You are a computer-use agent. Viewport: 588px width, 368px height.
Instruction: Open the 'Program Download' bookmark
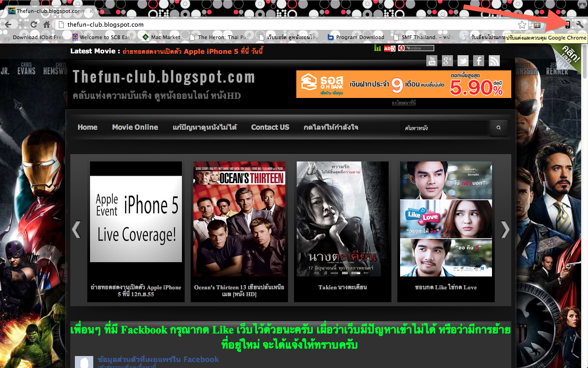click(x=356, y=37)
